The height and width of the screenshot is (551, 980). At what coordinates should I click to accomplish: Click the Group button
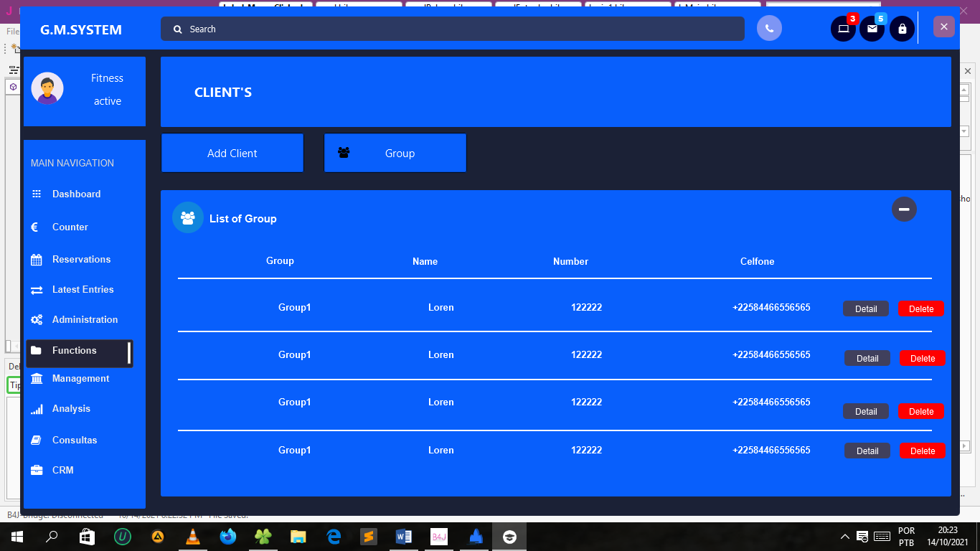click(395, 153)
